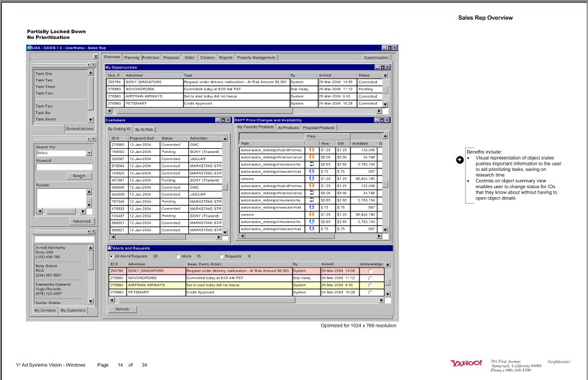Click the alert triangle icon on Alerts and Requests bar
Image resolution: width=588 pixels, height=380 pixels.
(110, 247)
